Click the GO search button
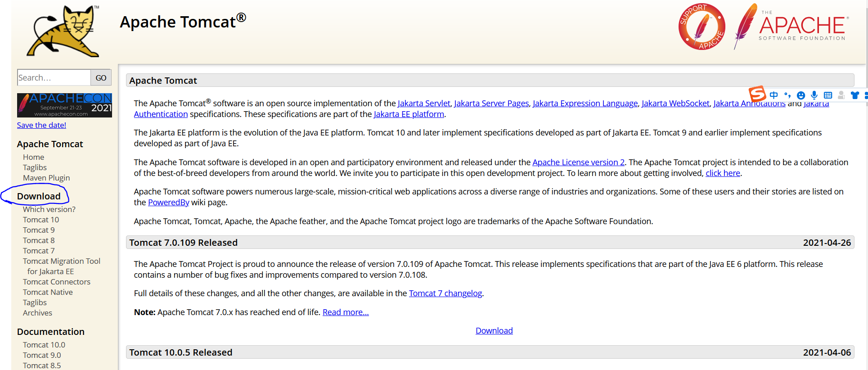This screenshot has width=868, height=370. [101, 77]
